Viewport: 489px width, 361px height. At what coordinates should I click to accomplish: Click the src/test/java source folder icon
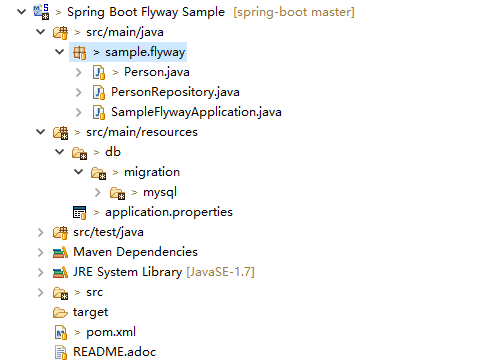[x=60, y=232]
